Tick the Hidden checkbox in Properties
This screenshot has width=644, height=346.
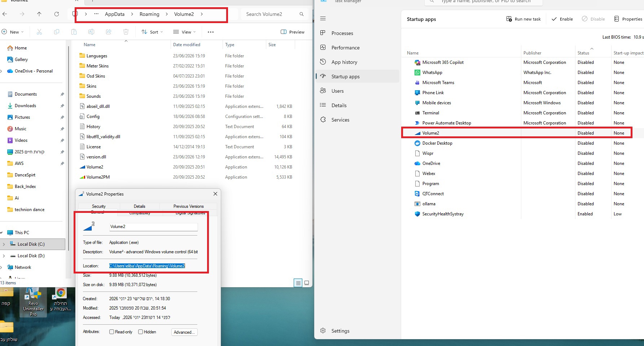point(141,332)
